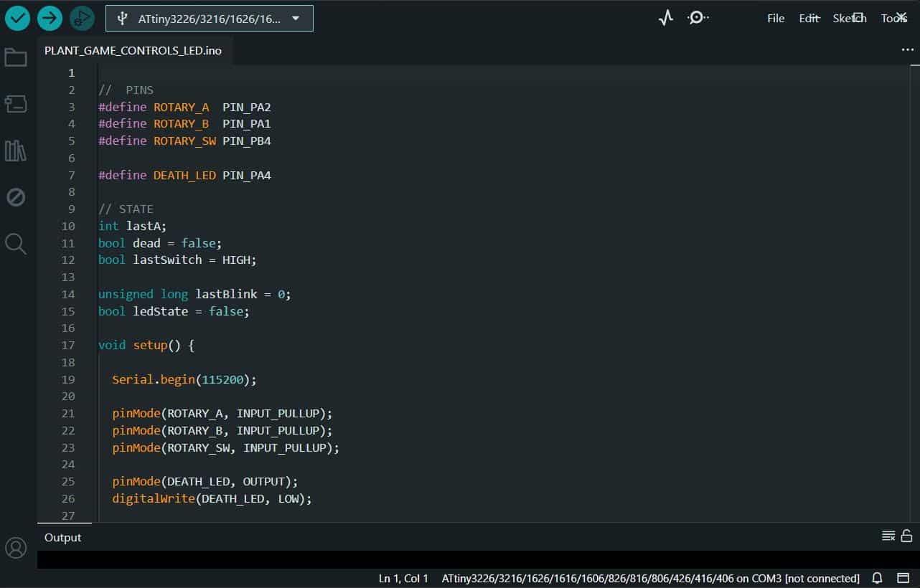The height and width of the screenshot is (588, 920).
Task: Click the ROTARY_A define on line 3
Action: click(182, 107)
